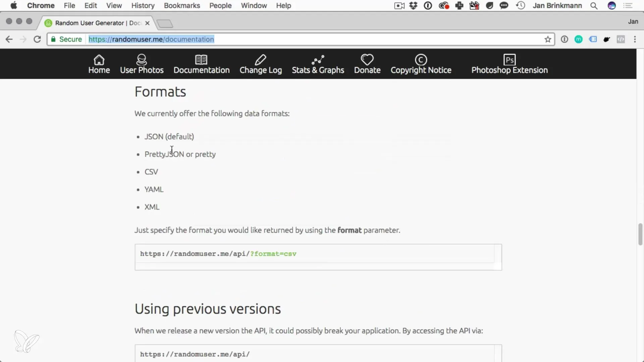This screenshot has height=362, width=644.
Task: Click the Jan profile button
Action: point(633,21)
